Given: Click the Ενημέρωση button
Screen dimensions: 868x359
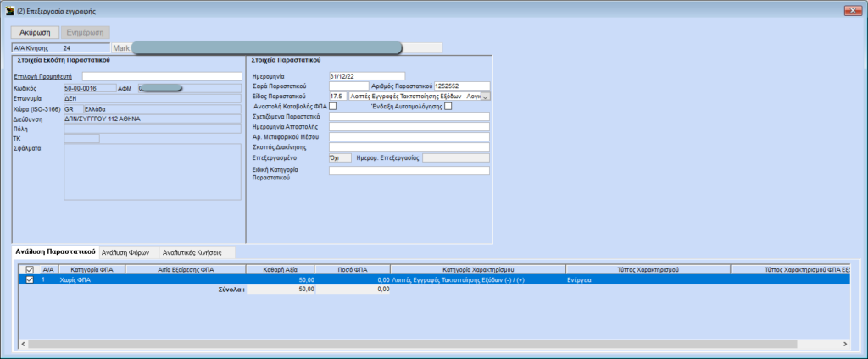Looking at the screenshot, I should 86,32.
